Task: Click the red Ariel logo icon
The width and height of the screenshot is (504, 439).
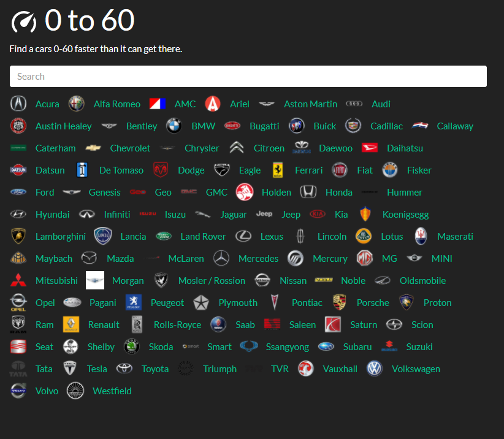Action: pos(213,104)
